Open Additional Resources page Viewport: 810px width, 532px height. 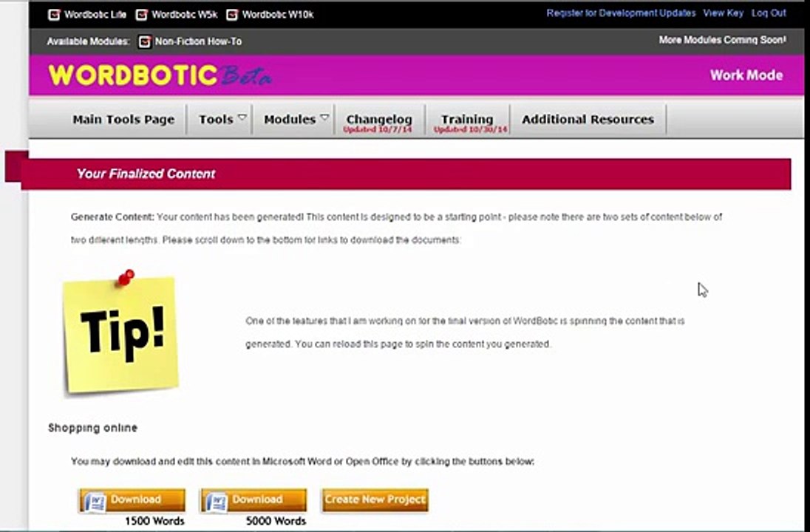588,119
